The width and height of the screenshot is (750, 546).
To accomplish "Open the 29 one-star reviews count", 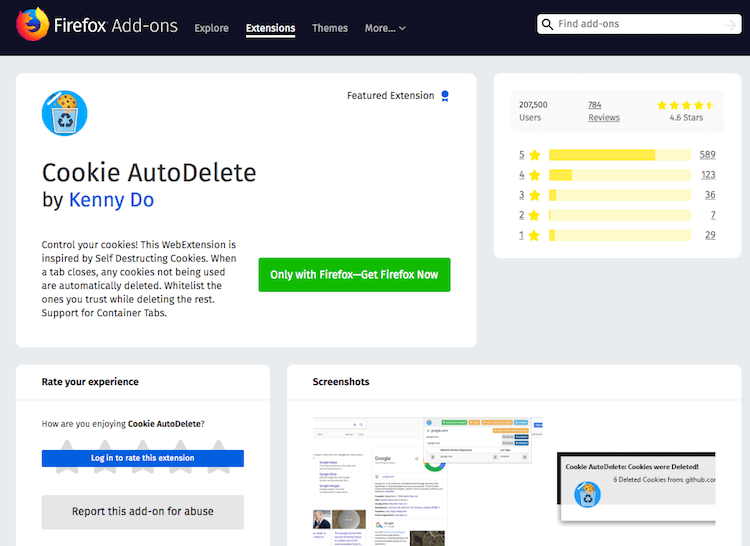I will [x=710, y=235].
